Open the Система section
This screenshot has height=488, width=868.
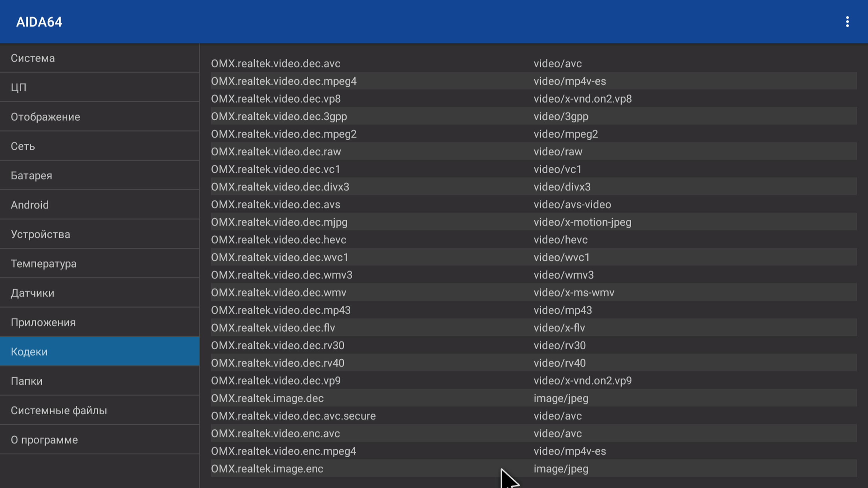[100, 58]
